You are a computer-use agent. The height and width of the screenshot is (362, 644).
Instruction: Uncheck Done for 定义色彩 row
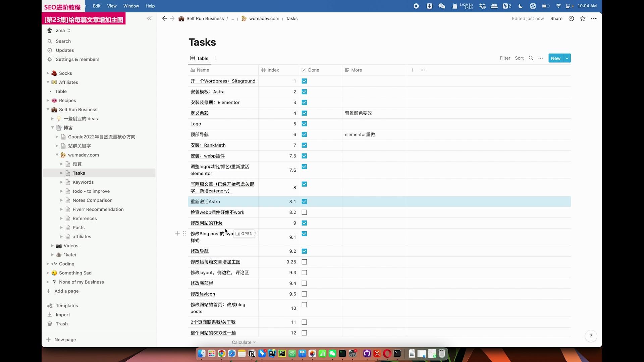click(304, 113)
